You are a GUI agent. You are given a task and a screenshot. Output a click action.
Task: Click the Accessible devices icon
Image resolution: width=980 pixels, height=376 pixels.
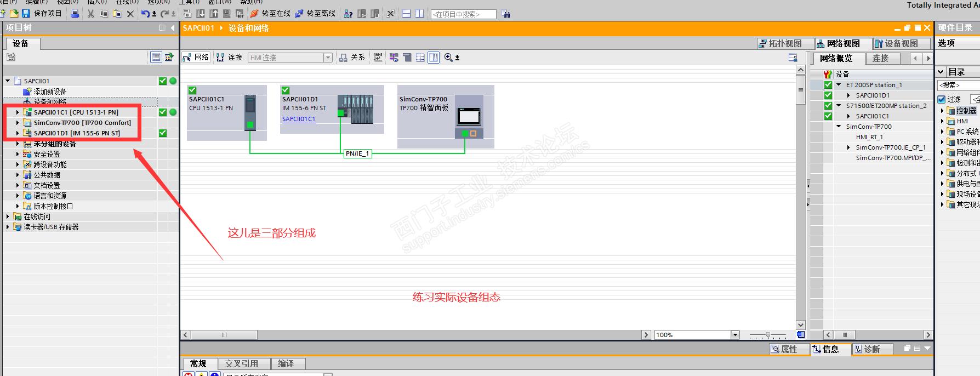coord(348,14)
